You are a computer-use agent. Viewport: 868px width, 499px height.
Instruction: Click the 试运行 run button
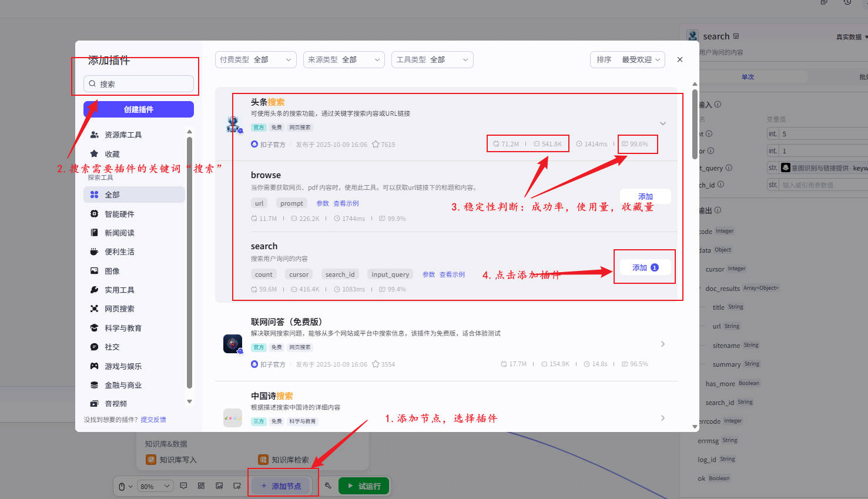[363, 485]
